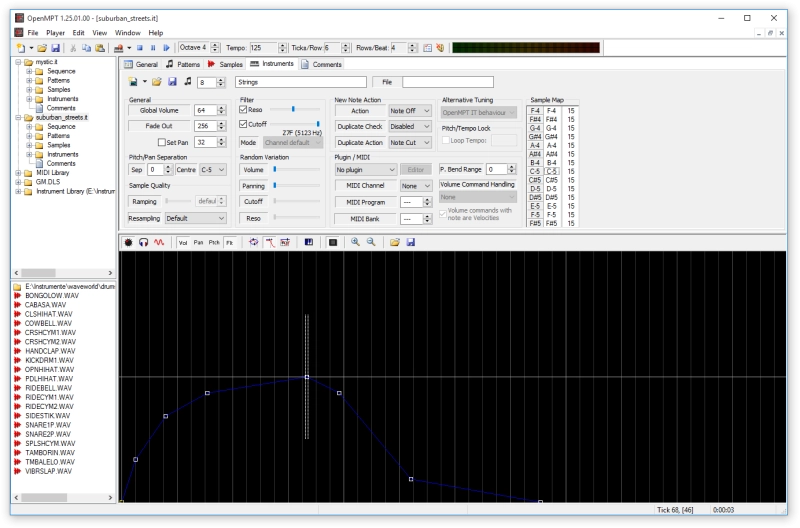
Task: Toggle the Loop Tempo checkbox
Action: pos(446,140)
